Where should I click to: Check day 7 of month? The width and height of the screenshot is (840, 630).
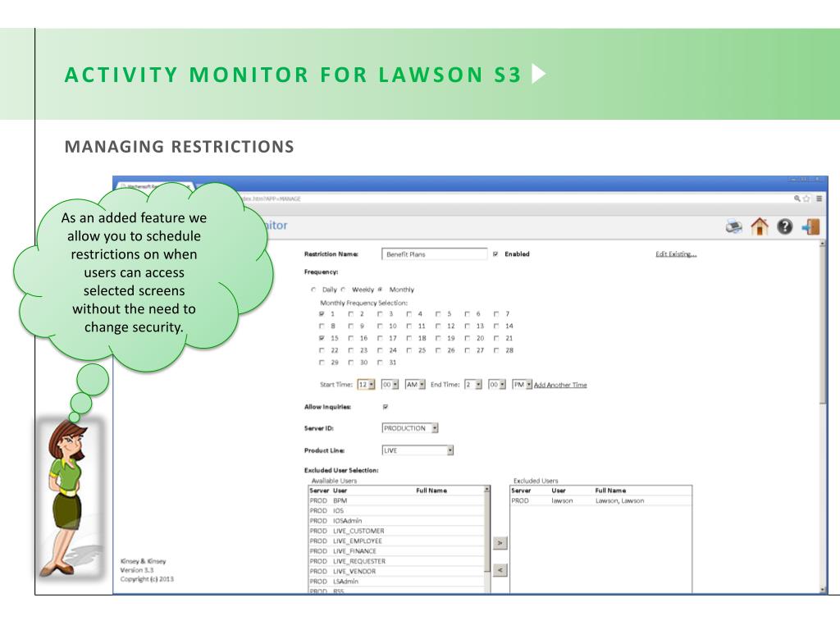coord(496,314)
